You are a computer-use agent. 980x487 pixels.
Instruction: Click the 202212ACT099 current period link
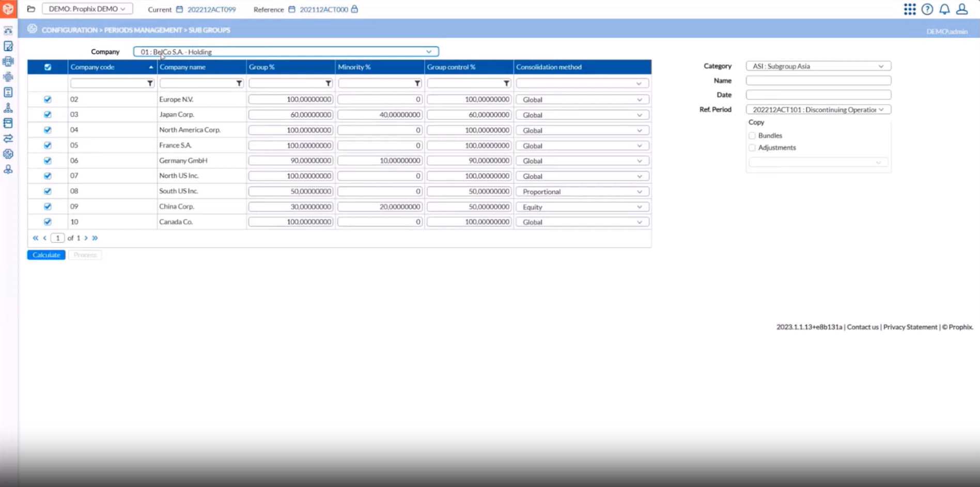click(x=212, y=9)
